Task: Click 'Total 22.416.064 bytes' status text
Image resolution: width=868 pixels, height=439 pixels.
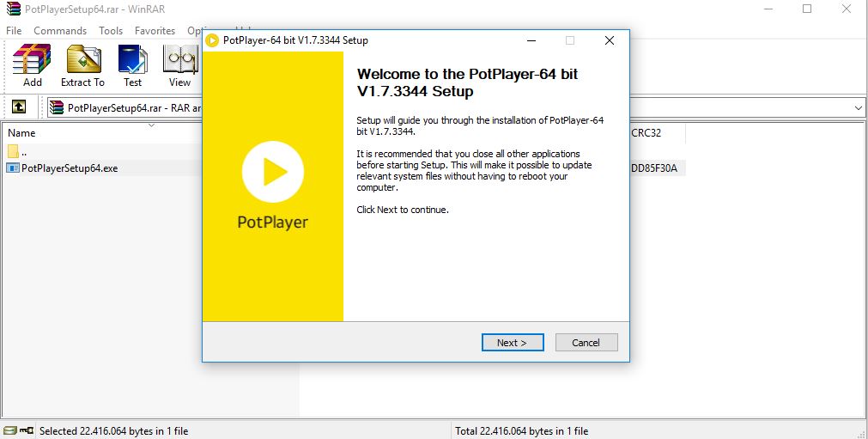Action: pos(521,430)
